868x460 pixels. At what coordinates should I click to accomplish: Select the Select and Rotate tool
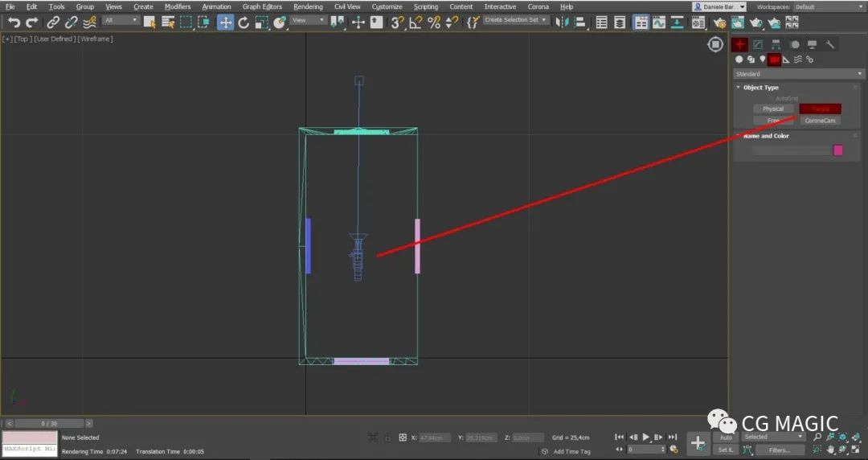(x=244, y=23)
